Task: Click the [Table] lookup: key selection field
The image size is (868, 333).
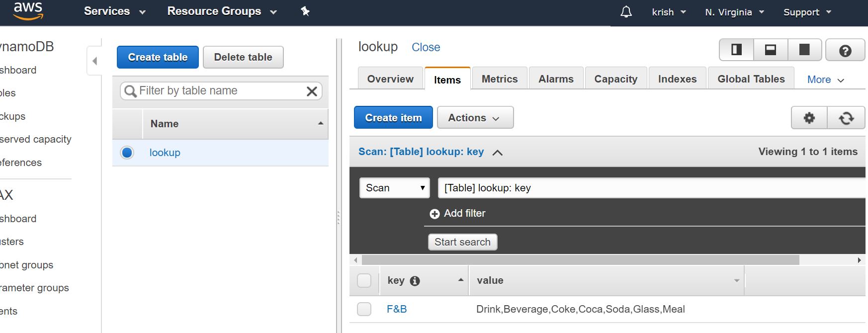Action: (x=652, y=188)
